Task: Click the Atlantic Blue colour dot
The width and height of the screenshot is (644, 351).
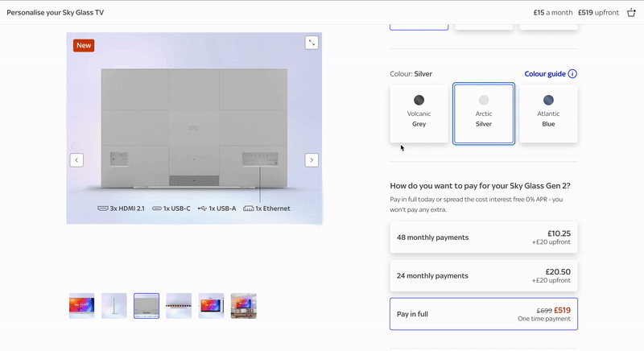Action: pyautogui.click(x=548, y=100)
